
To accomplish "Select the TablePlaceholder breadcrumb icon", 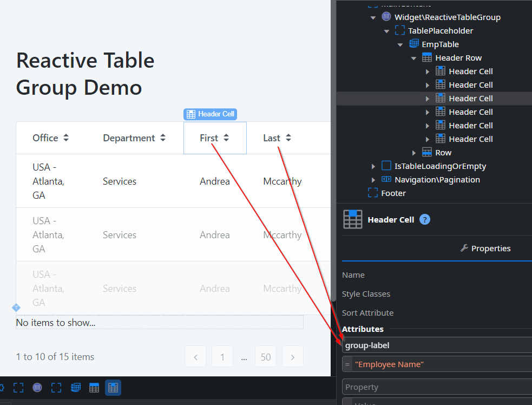I will point(56,388).
